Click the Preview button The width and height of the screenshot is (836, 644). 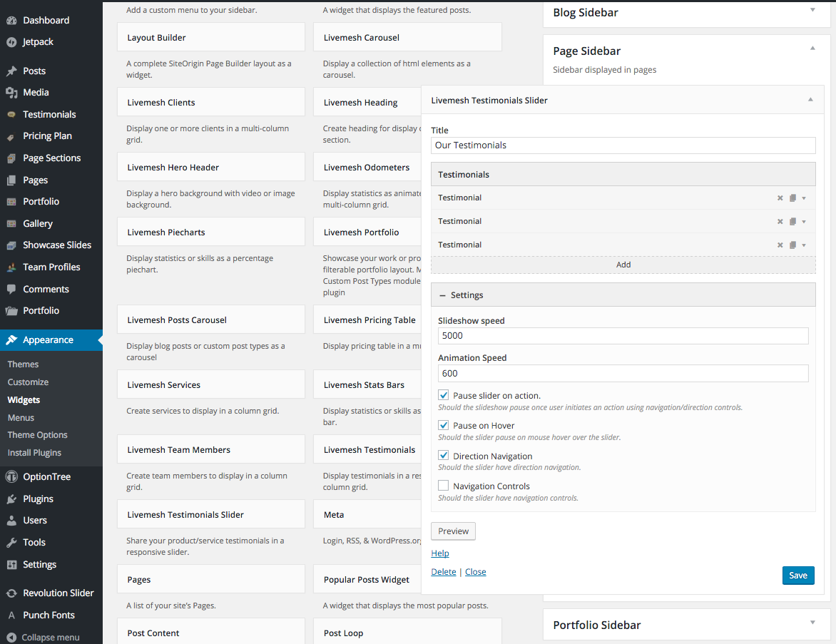pyautogui.click(x=453, y=531)
